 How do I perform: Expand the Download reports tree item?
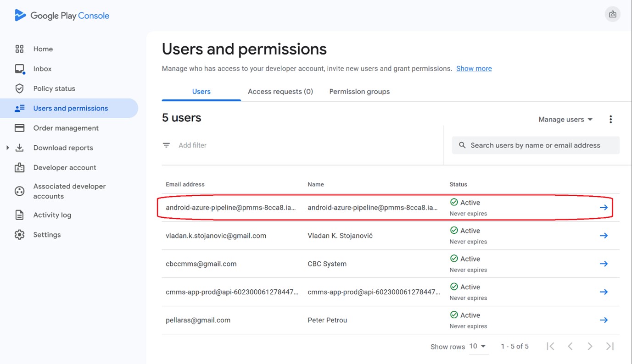click(8, 148)
